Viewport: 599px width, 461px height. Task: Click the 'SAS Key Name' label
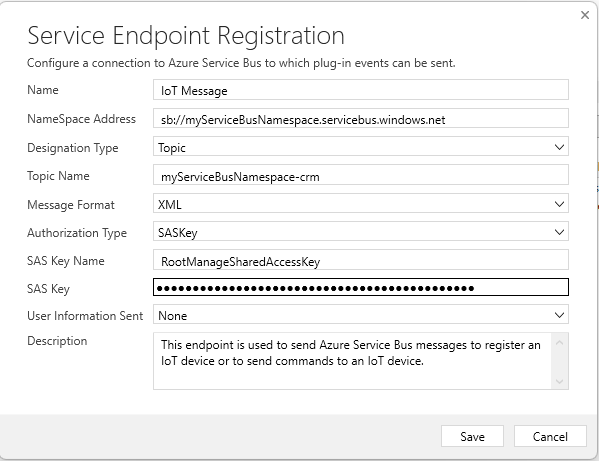coord(66,261)
